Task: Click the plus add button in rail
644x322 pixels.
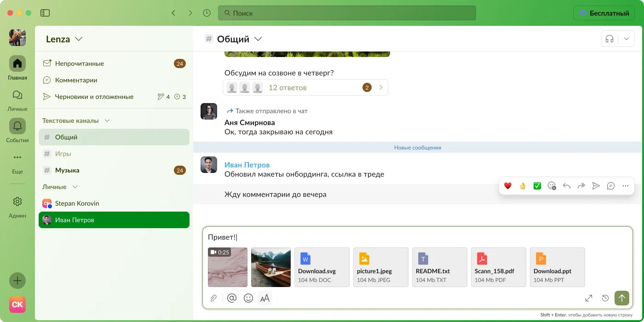Action: pyautogui.click(x=17, y=281)
